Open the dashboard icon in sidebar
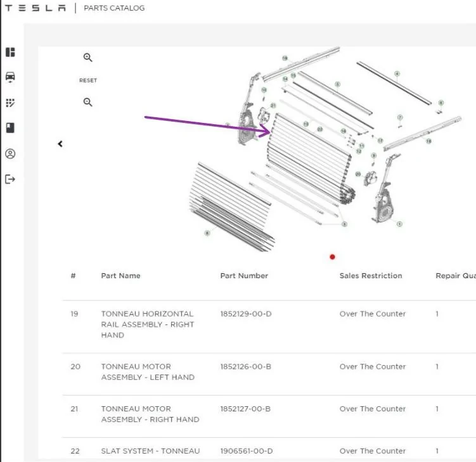476x462 pixels. [x=10, y=52]
